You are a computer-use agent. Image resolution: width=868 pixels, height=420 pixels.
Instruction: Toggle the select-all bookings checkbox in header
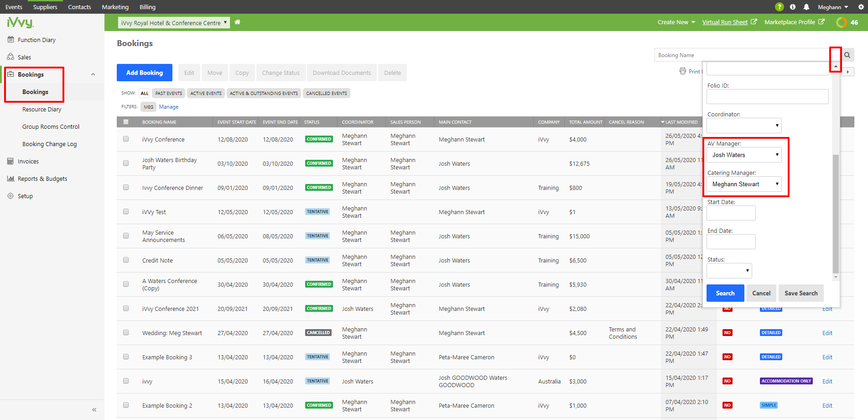point(126,122)
